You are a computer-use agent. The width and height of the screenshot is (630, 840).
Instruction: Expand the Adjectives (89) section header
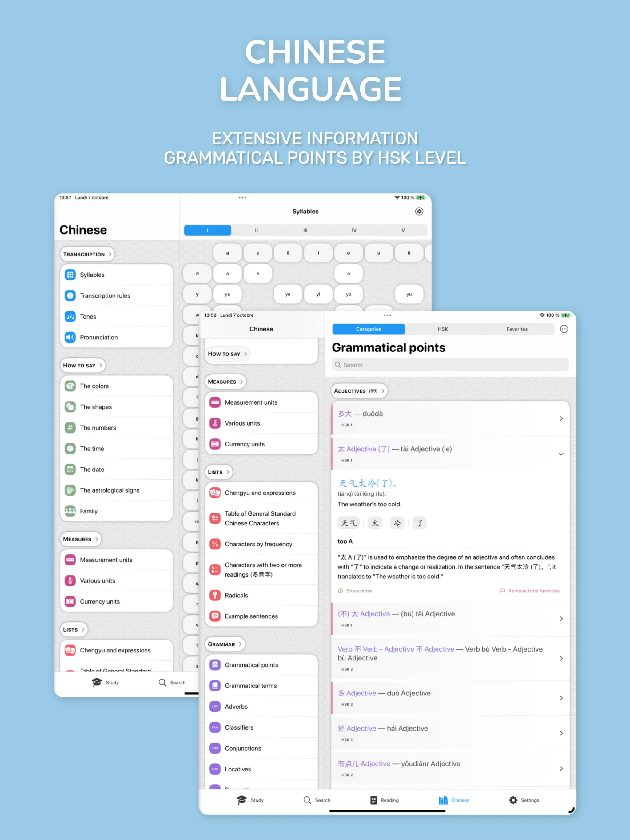click(359, 391)
